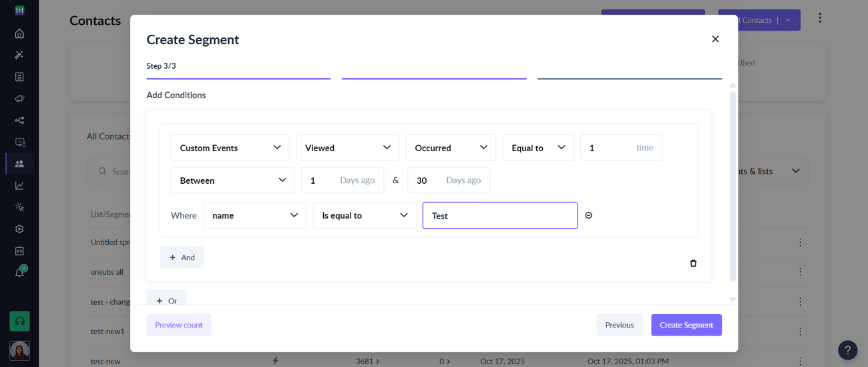Open the Is equal to operator dropdown
Screen dimensions: 868x367
point(365,215)
